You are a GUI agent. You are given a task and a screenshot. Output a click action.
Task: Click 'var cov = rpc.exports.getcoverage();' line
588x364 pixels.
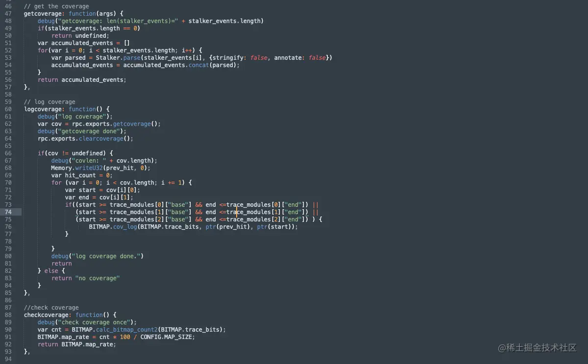pyautogui.click(x=99, y=124)
